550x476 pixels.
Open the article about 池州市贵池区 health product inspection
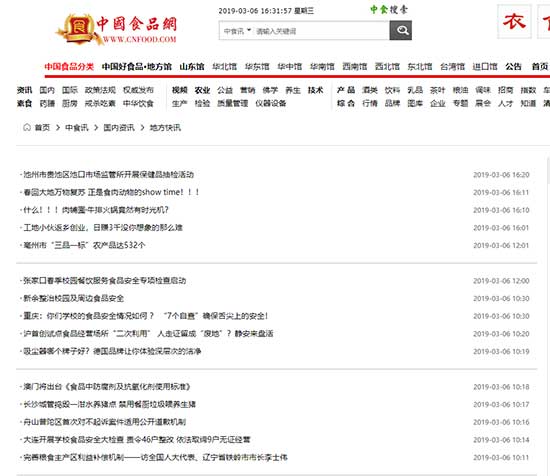[x=108, y=175]
